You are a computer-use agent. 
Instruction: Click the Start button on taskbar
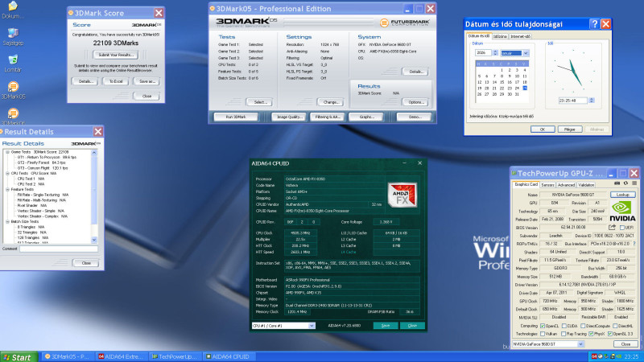(19, 356)
